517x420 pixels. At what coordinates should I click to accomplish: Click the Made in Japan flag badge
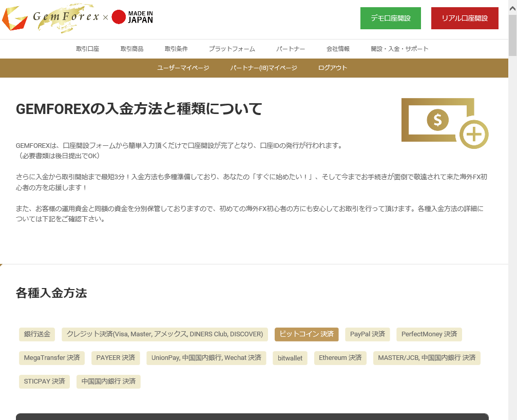(x=132, y=17)
